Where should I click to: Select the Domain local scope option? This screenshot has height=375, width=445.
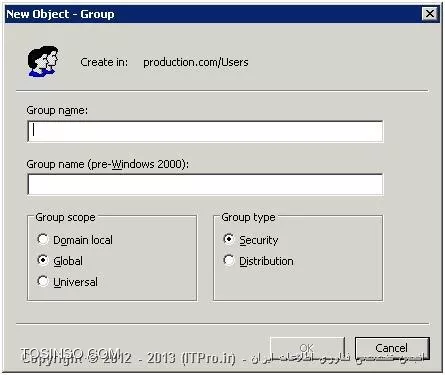point(43,239)
